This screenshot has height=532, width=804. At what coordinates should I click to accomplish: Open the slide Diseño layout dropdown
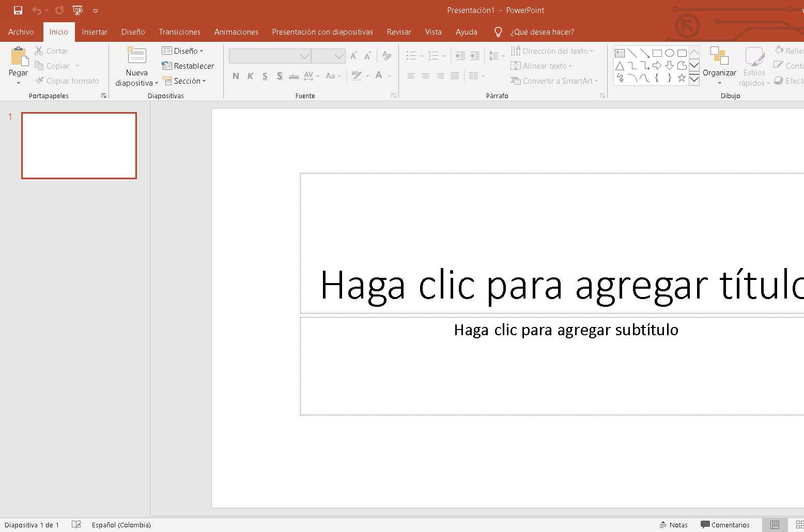(x=182, y=51)
